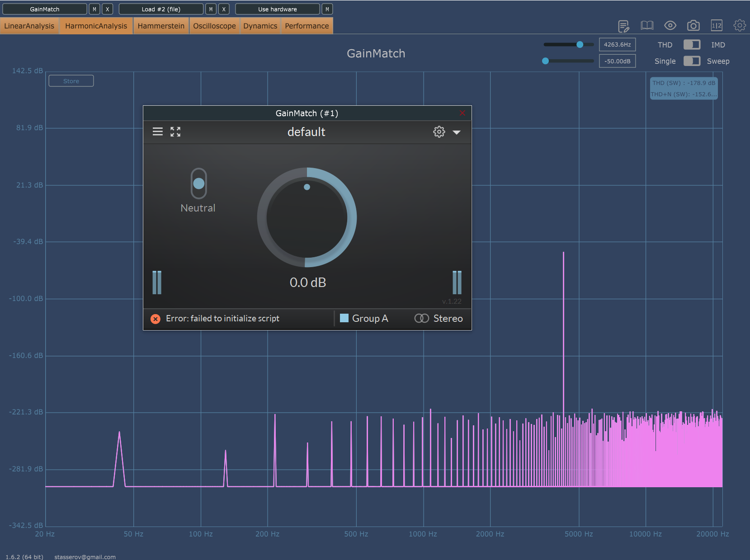Click the left input level meter
750x560 pixels.
pyautogui.click(x=157, y=282)
